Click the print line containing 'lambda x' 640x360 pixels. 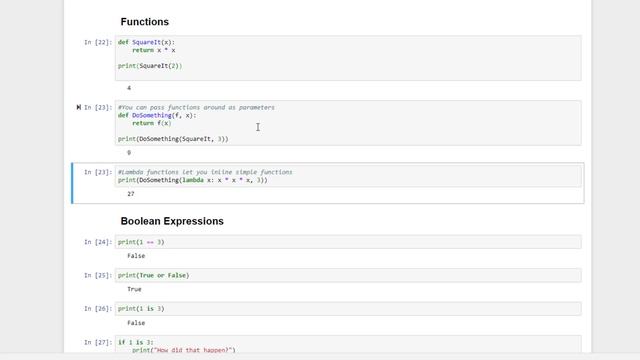click(193, 180)
